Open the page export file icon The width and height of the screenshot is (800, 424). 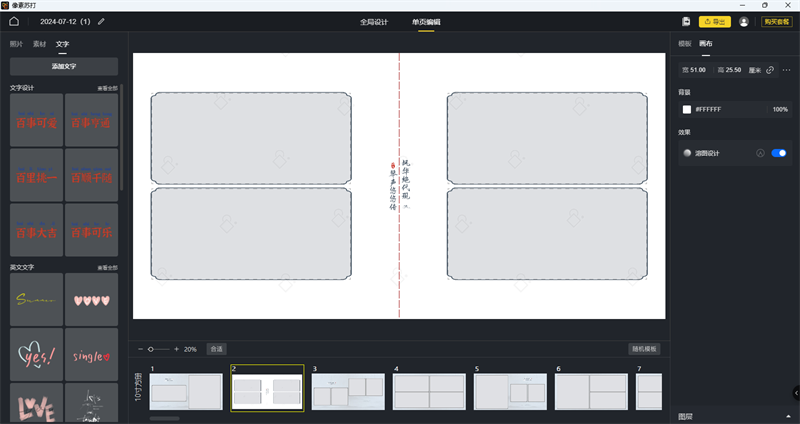click(x=686, y=21)
